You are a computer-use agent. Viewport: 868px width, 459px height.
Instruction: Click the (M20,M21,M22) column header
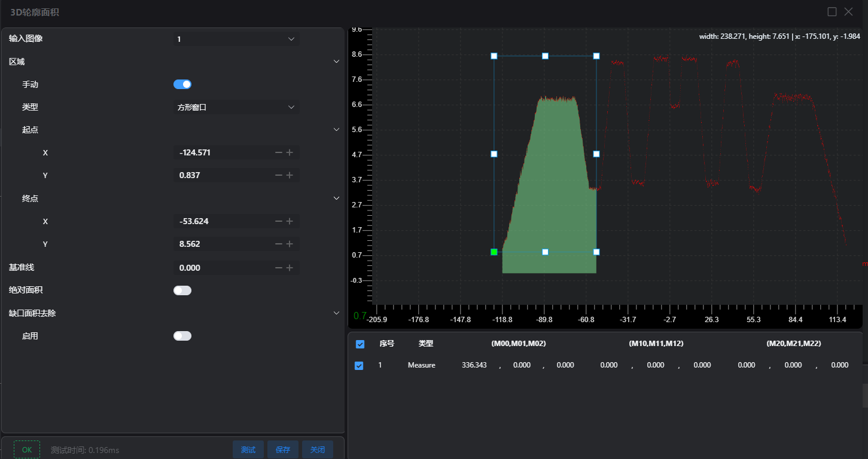tap(794, 344)
